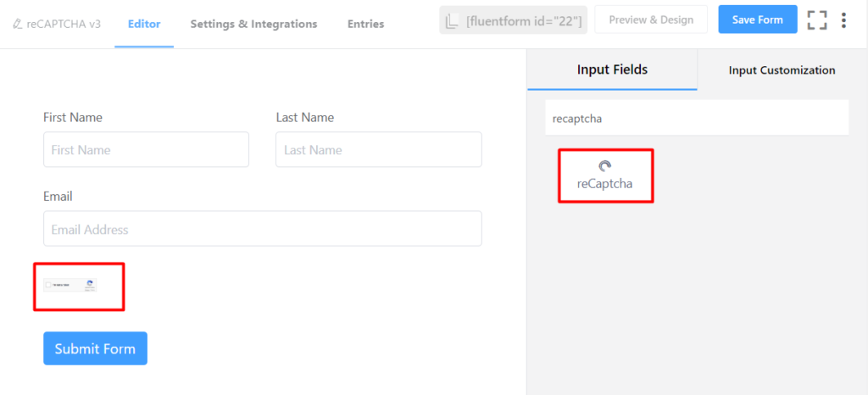Select the Input Fields tab
This screenshot has width=868, height=395.
612,70
